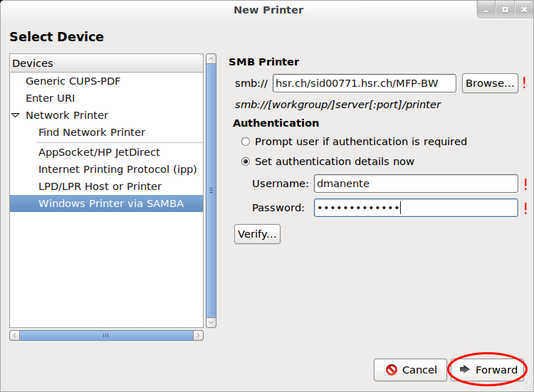This screenshot has height=392, width=534.
Task: Select Generic CUPS-PDF device
Action: pos(73,81)
